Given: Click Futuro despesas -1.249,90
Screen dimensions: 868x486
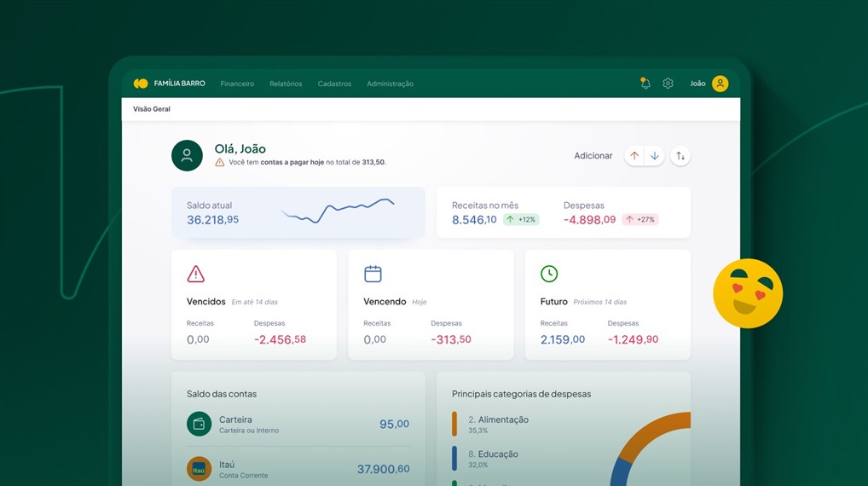Looking at the screenshot, I should (x=634, y=339).
